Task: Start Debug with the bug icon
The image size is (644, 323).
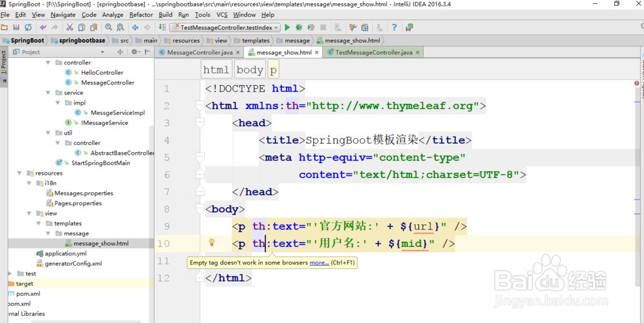Action: pos(299,28)
